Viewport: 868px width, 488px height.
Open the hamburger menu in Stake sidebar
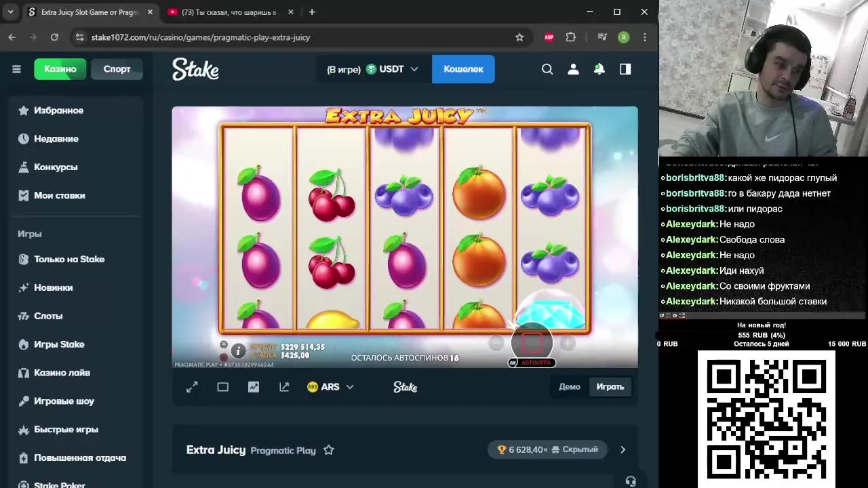coord(16,69)
